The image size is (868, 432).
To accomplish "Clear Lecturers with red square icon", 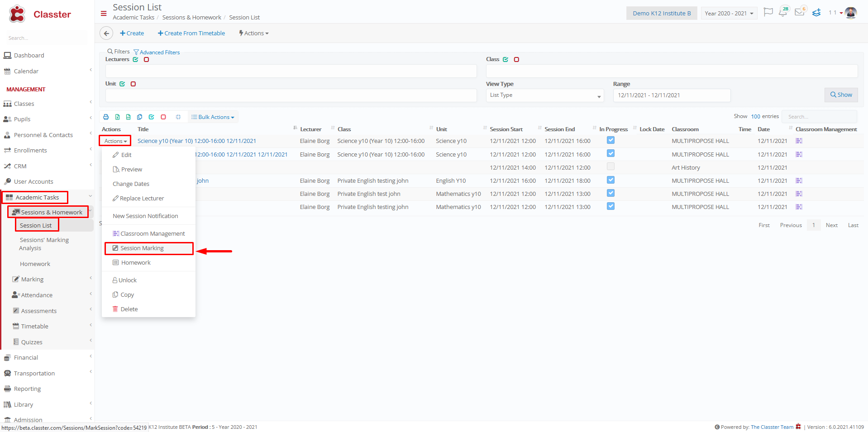I will 146,60.
